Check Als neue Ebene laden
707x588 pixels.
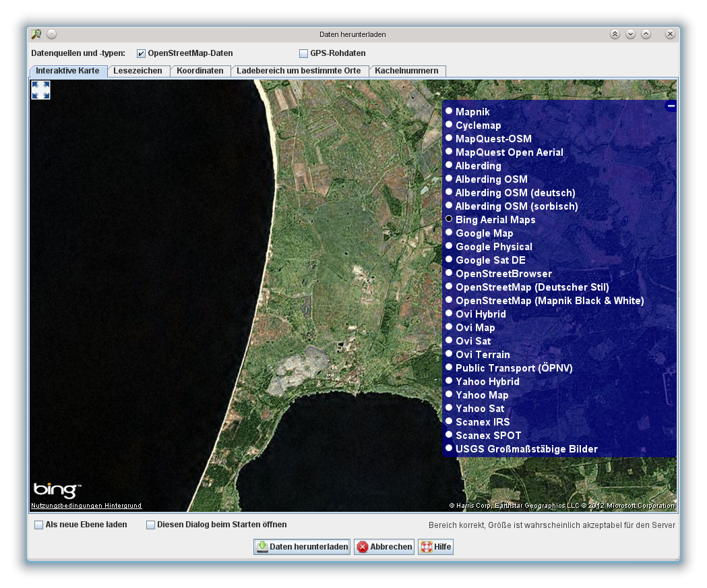[39, 525]
